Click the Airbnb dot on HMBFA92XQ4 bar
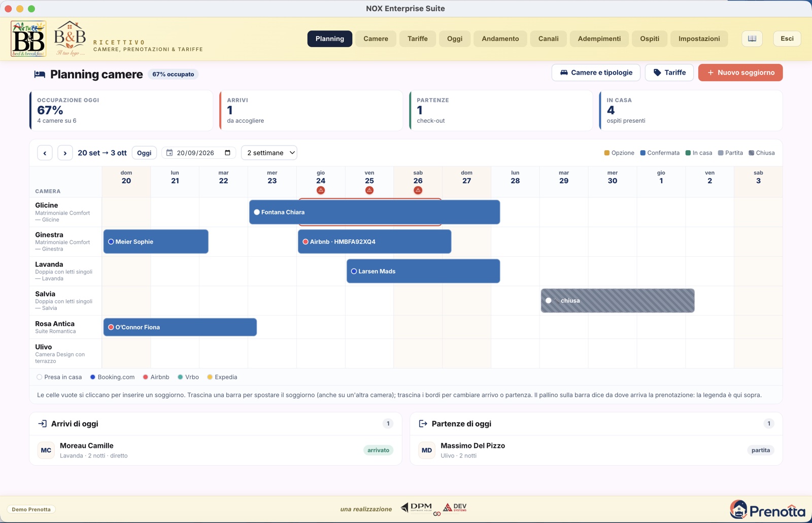Image resolution: width=812 pixels, height=523 pixels. point(306,241)
